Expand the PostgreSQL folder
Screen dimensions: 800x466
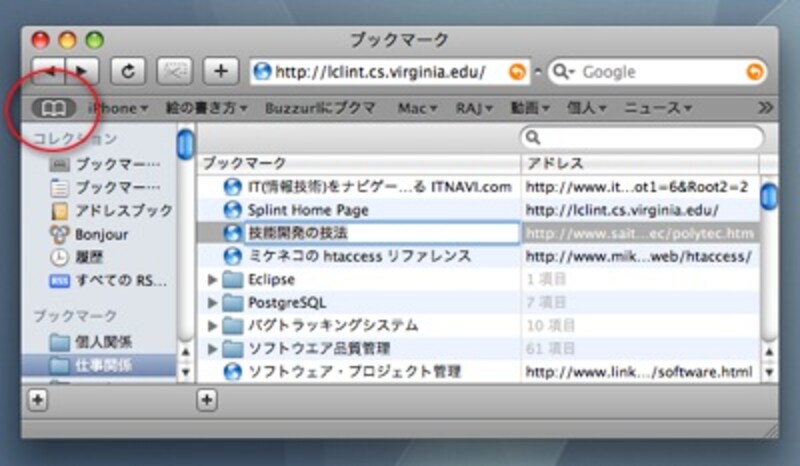212,303
